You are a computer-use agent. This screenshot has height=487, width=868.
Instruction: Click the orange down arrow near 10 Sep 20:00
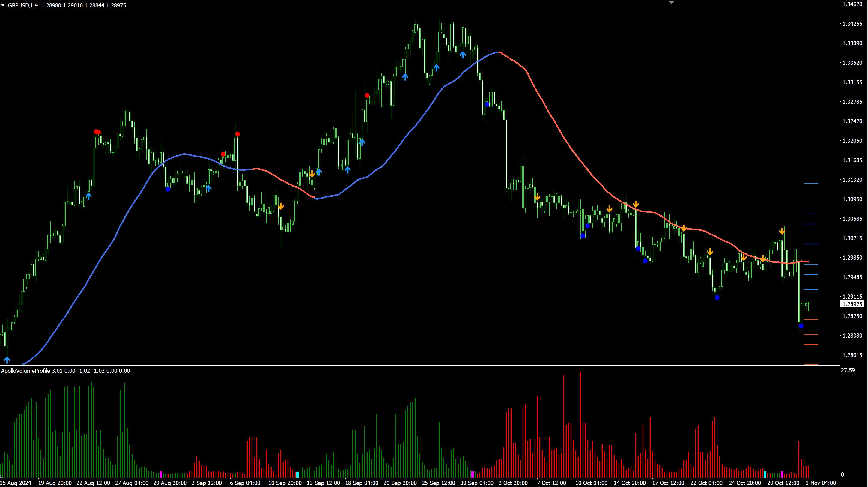pyautogui.click(x=281, y=206)
